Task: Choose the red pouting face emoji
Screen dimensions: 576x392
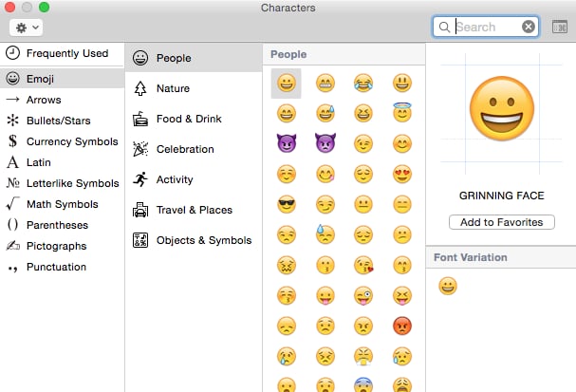Action: click(x=402, y=326)
